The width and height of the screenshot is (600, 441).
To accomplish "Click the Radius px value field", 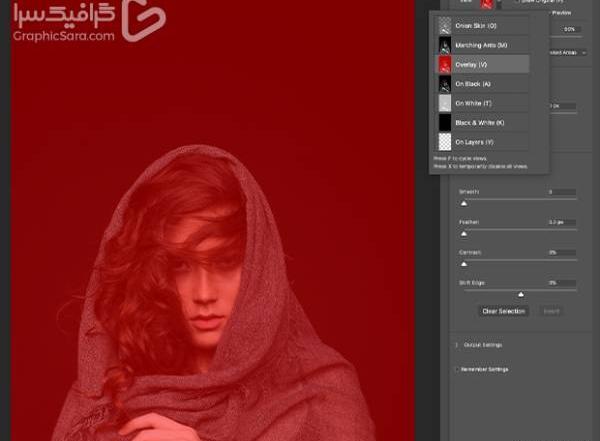I will 562,106.
